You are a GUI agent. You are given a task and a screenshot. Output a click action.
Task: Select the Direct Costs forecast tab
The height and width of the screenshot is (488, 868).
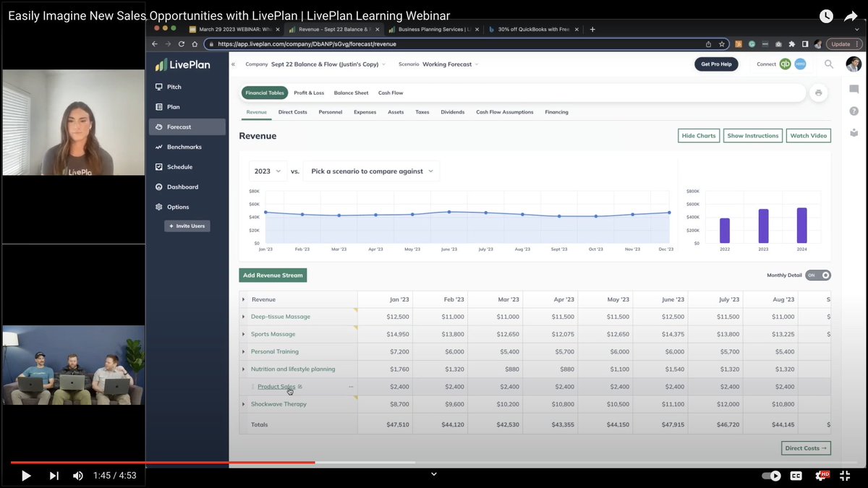pos(292,112)
